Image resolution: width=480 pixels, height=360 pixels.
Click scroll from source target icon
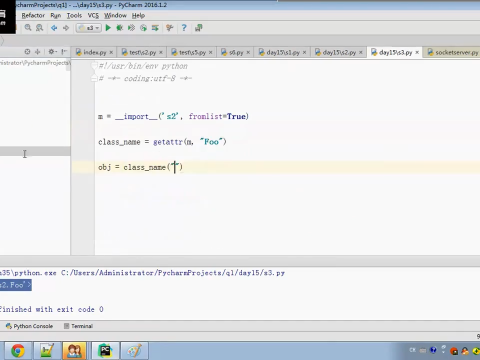(x=27, y=52)
